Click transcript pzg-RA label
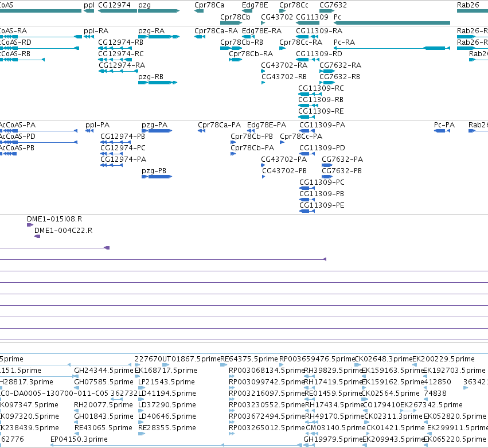 click(151, 31)
